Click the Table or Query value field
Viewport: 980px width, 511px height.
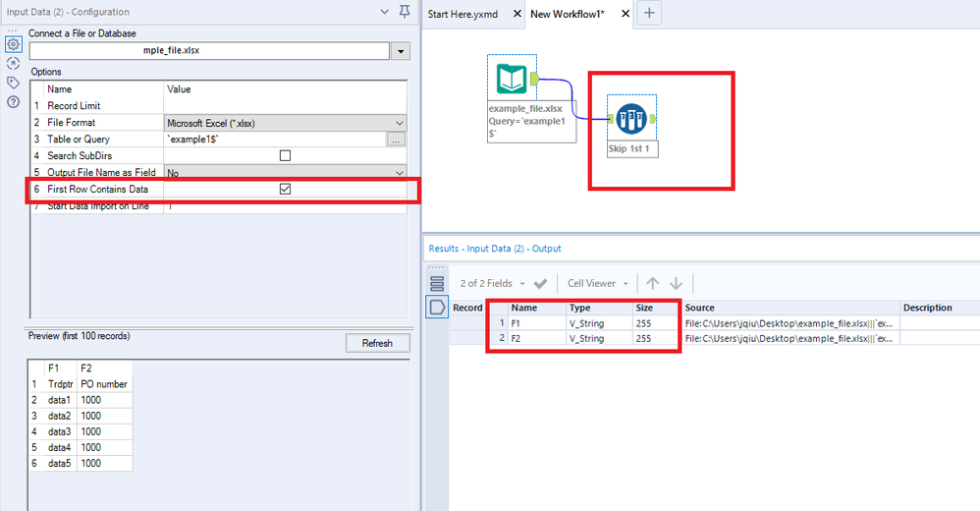coord(275,140)
